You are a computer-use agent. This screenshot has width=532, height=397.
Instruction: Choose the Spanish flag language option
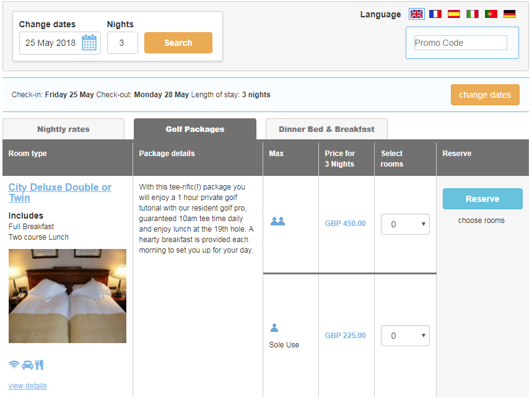[454, 14]
